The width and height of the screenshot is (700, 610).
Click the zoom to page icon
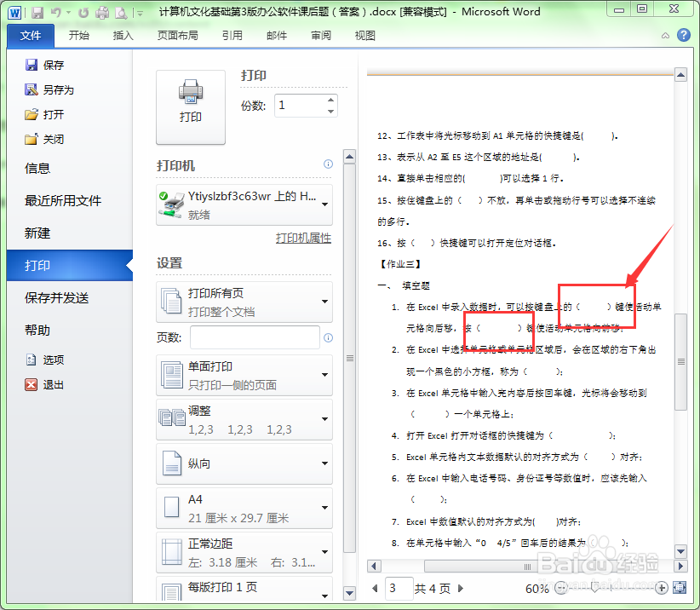click(x=680, y=588)
